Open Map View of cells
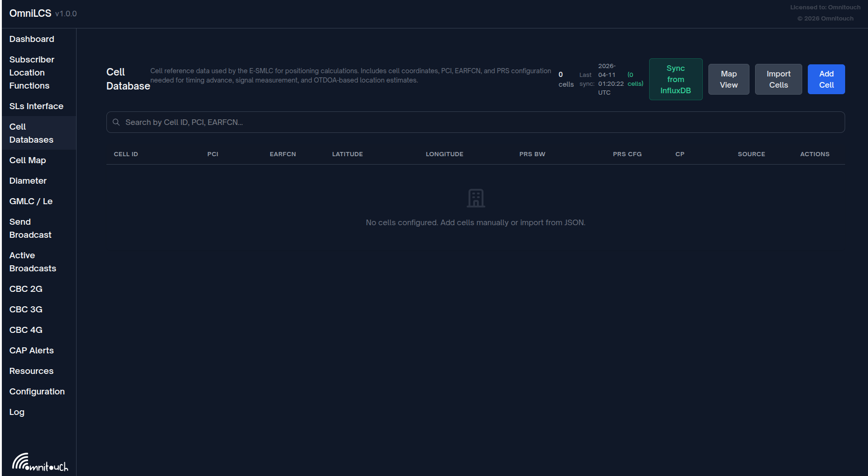 tap(728, 79)
